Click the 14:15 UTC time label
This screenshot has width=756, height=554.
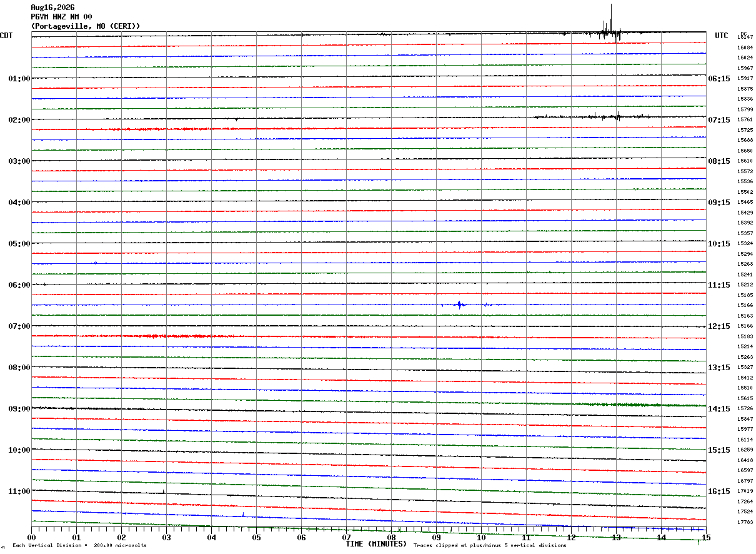pyautogui.click(x=719, y=409)
